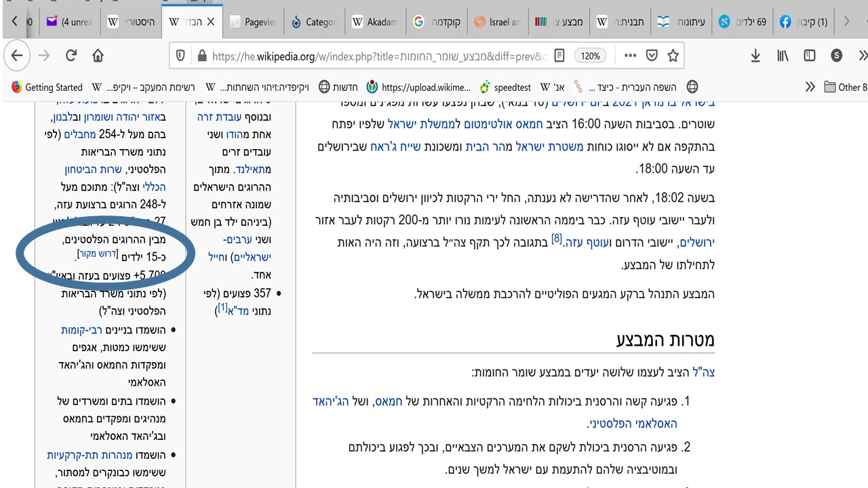
Task: Toggle reader view in address bar
Action: (559, 56)
